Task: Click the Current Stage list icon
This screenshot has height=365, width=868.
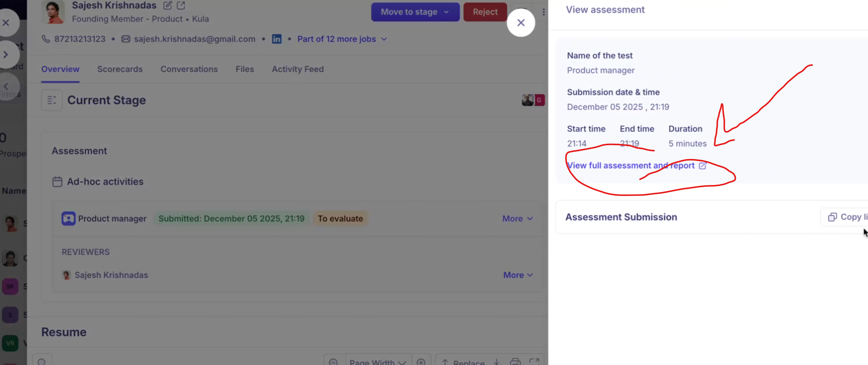Action: pos(52,100)
